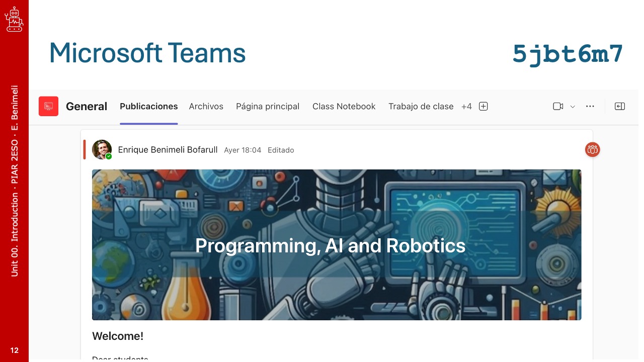Click the team code 5jbt6m7
This screenshot has height=362, width=644.
tap(568, 53)
